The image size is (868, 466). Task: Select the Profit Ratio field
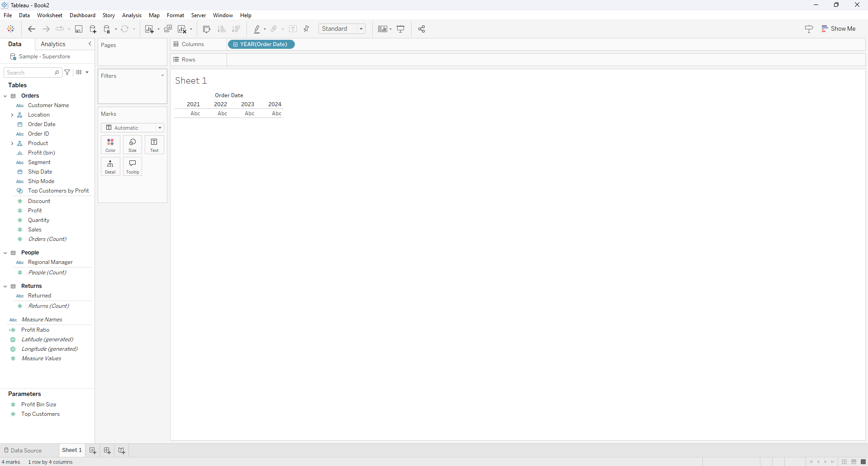click(x=35, y=330)
